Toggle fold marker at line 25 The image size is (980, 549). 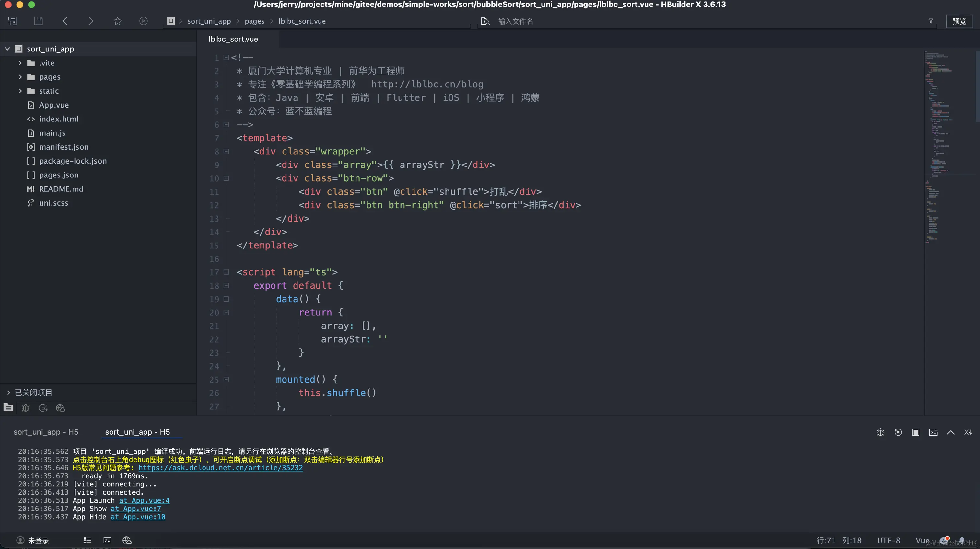coord(226,379)
